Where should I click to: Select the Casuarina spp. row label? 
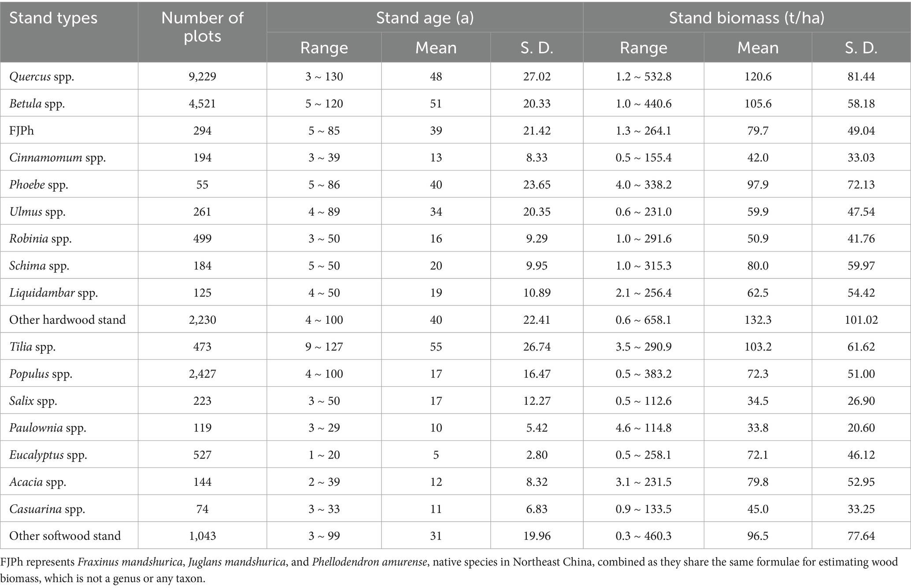pyautogui.click(x=47, y=509)
